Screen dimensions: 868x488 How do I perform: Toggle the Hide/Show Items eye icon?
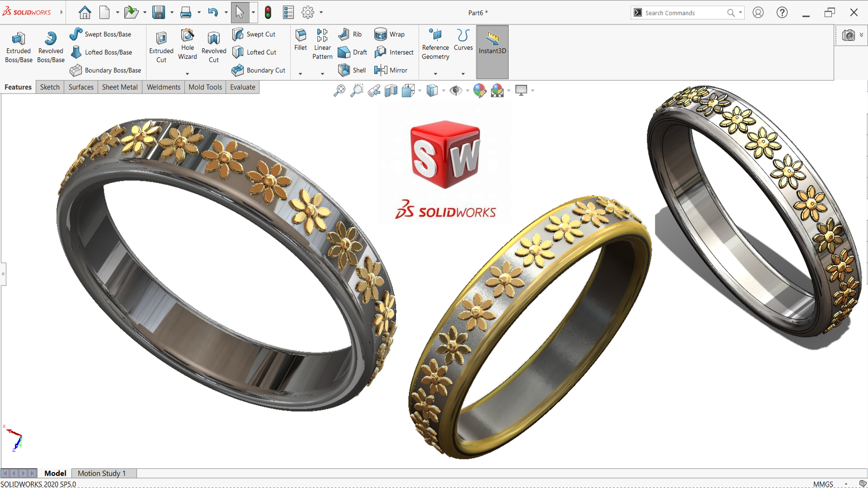point(456,90)
